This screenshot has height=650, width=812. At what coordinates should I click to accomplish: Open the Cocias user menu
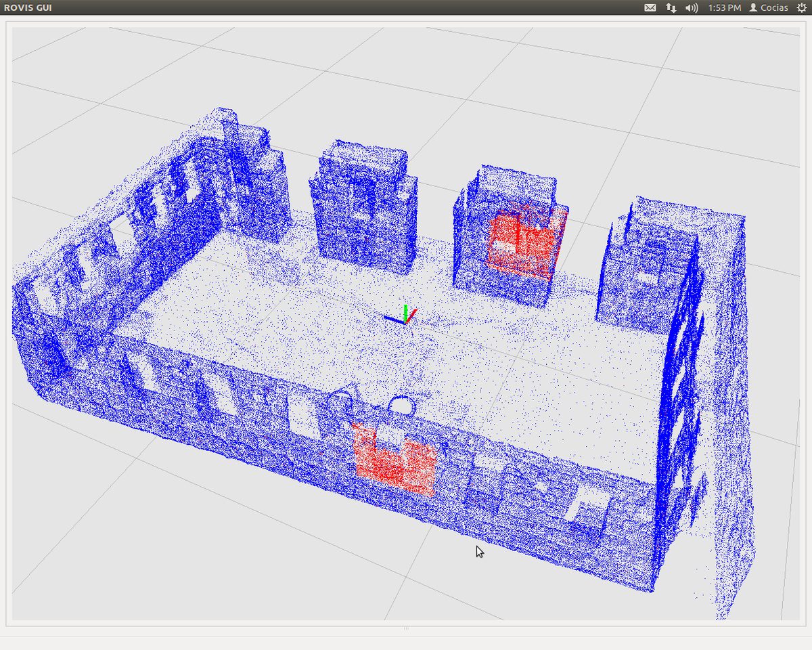coord(768,7)
